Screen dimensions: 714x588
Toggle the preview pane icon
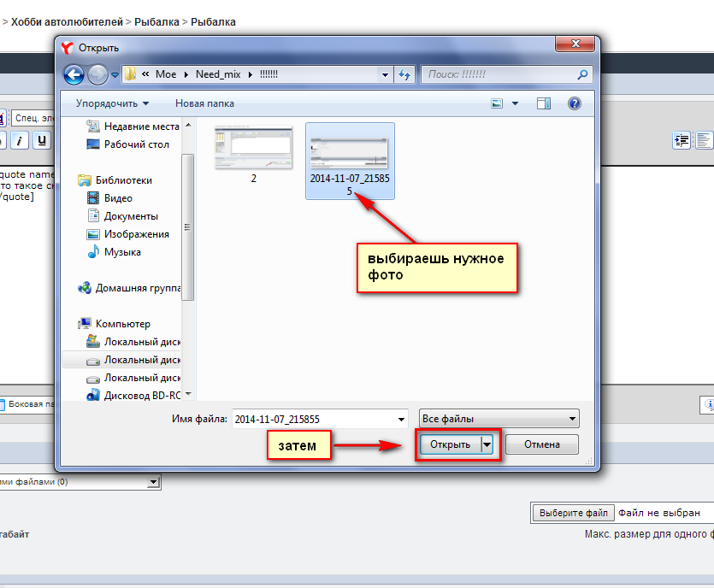pyautogui.click(x=544, y=103)
